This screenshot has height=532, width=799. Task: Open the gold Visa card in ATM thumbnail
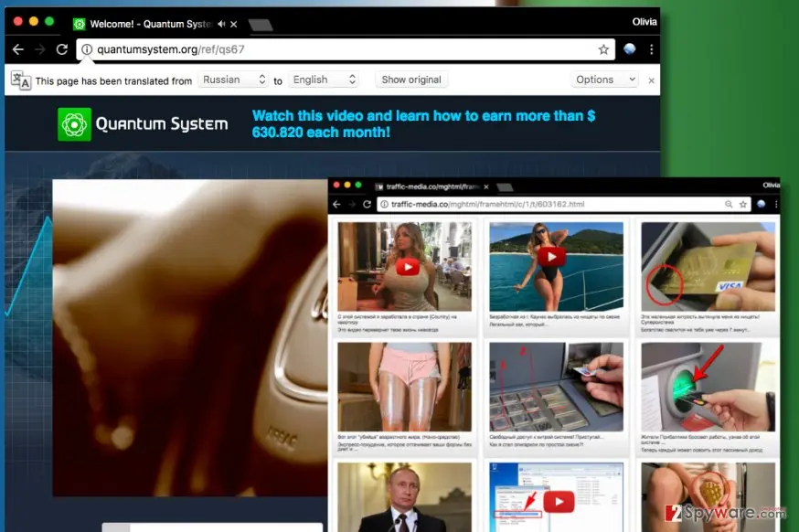708,267
